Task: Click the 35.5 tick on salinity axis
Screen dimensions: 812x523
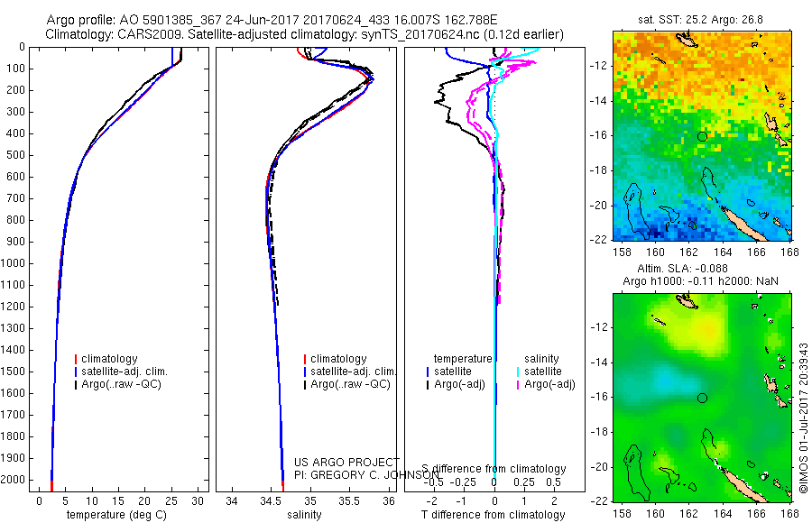Action: (348, 501)
